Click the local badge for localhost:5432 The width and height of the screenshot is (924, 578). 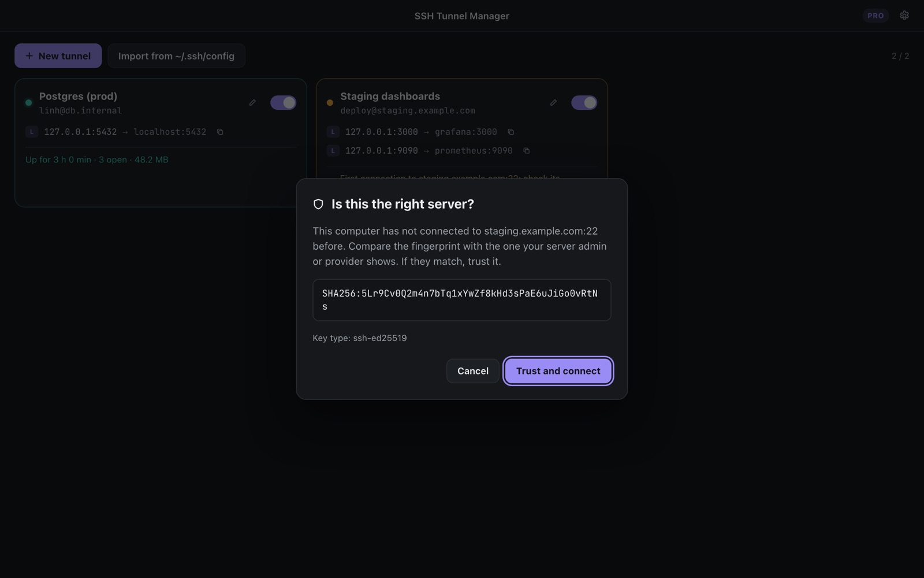[32, 132]
